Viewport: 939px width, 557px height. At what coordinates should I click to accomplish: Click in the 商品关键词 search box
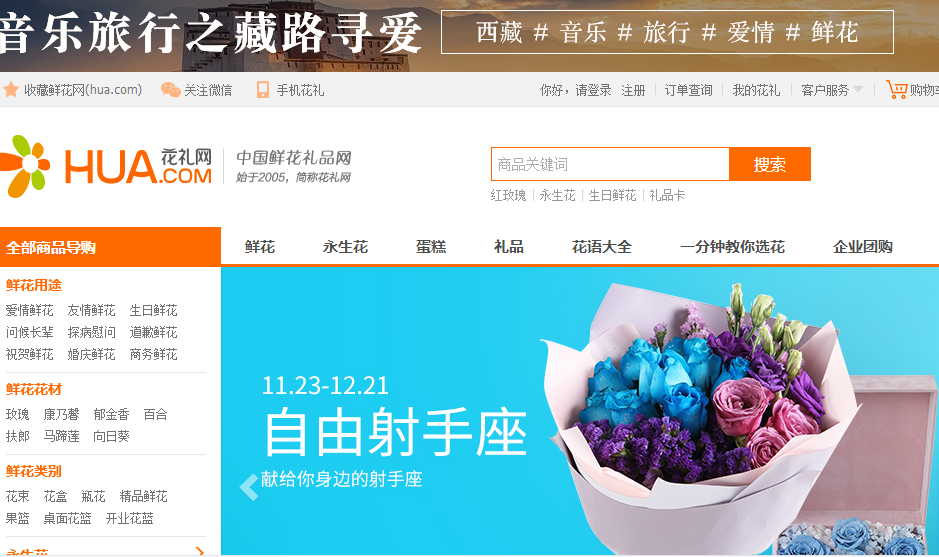tap(610, 164)
